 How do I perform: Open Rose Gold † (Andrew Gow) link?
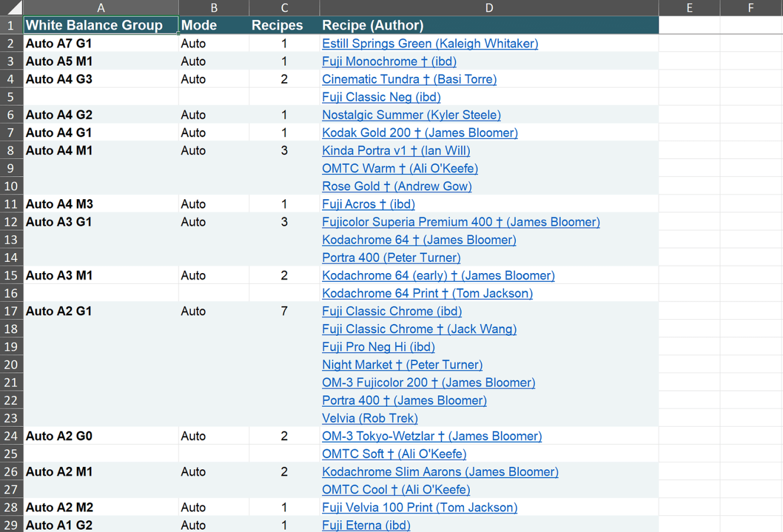click(397, 186)
